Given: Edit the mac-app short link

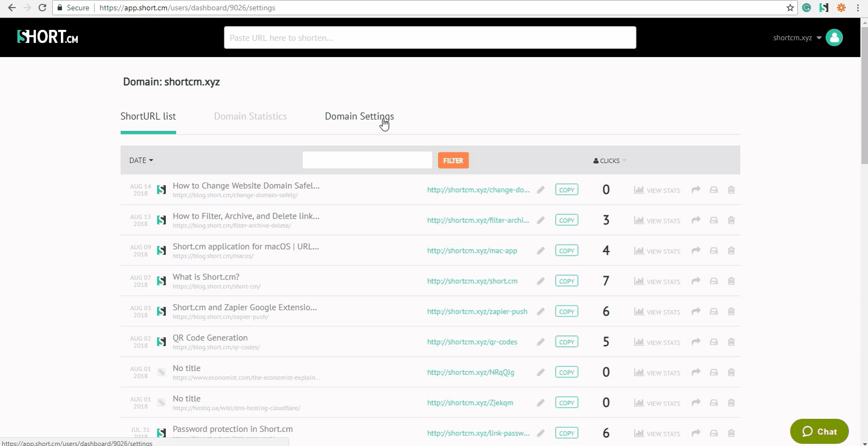Looking at the screenshot, I should click(x=541, y=251).
